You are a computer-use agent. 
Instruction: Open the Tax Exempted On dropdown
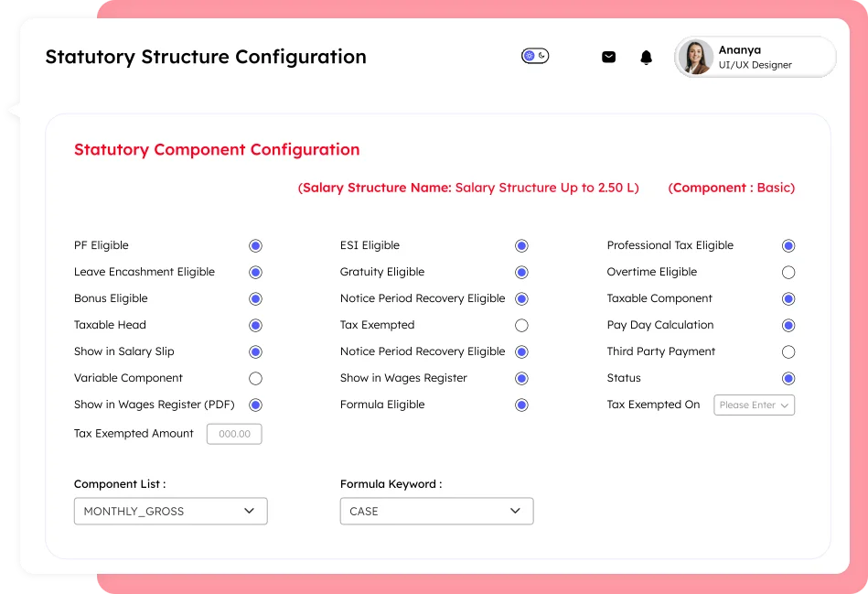pos(754,405)
